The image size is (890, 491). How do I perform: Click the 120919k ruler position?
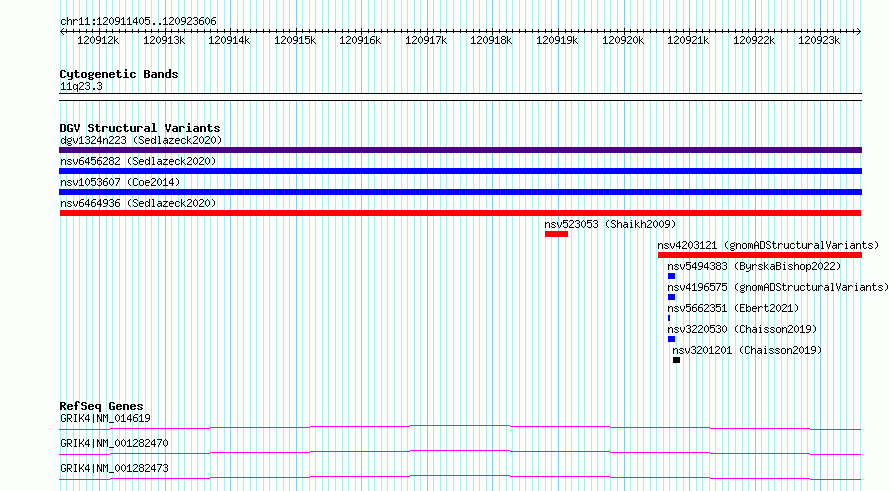pos(557,40)
